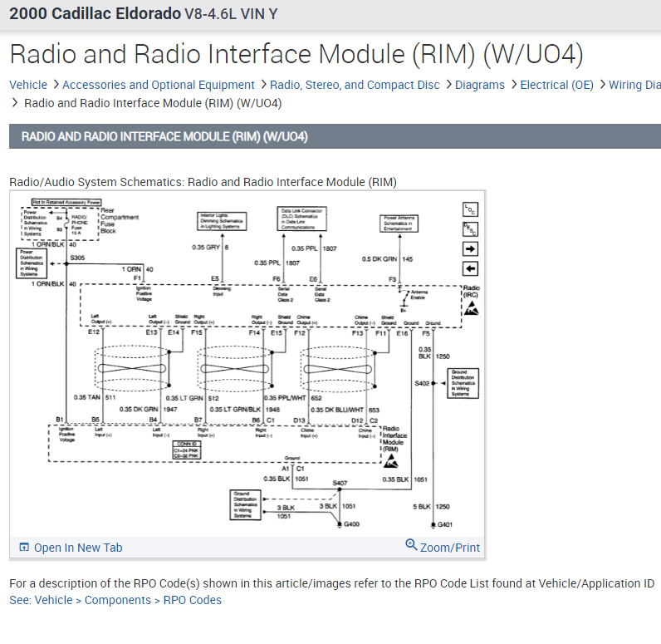Click the chevron before Radio and RIM breadcrumb
The height and width of the screenshot is (644, 661).
point(15,102)
